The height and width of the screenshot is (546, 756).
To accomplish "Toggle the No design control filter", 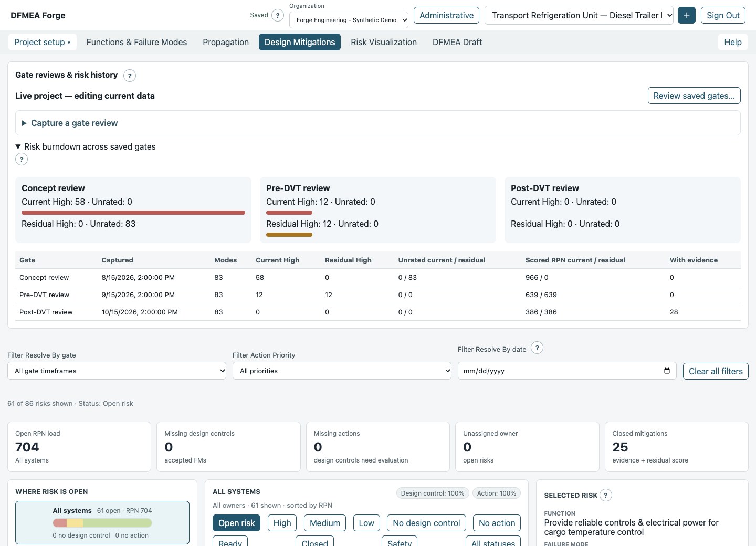I will (426, 523).
